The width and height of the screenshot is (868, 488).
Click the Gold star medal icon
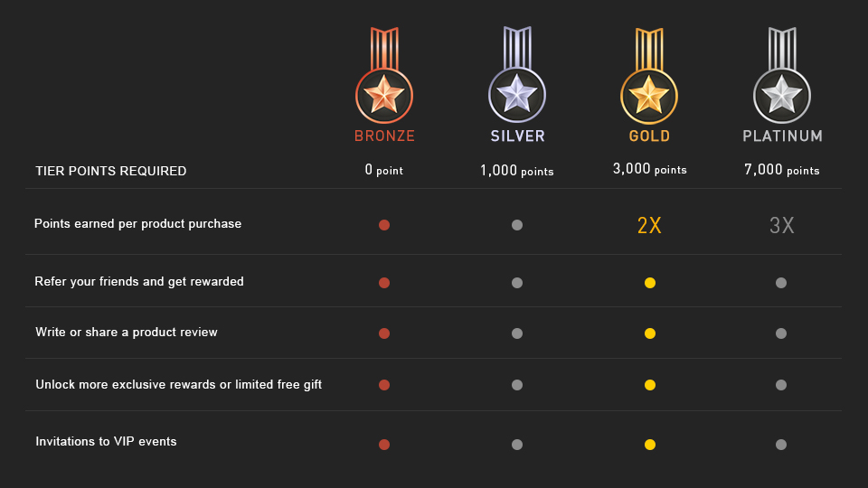[x=649, y=93]
